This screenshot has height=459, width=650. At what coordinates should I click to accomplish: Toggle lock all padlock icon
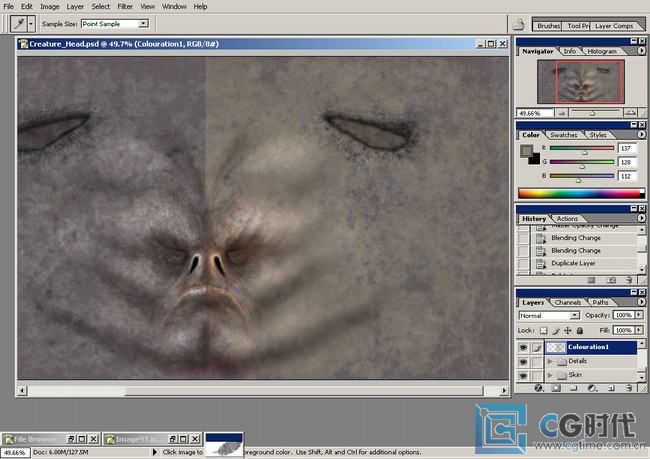click(x=580, y=330)
